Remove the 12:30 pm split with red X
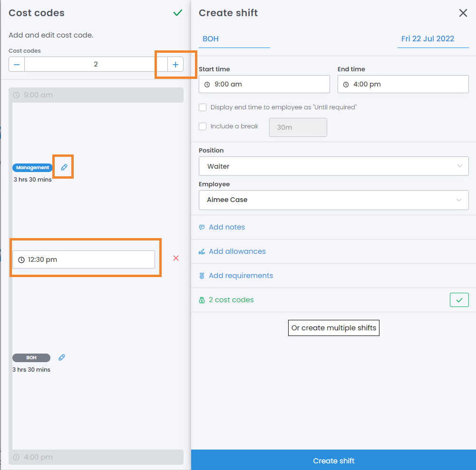 click(x=176, y=258)
